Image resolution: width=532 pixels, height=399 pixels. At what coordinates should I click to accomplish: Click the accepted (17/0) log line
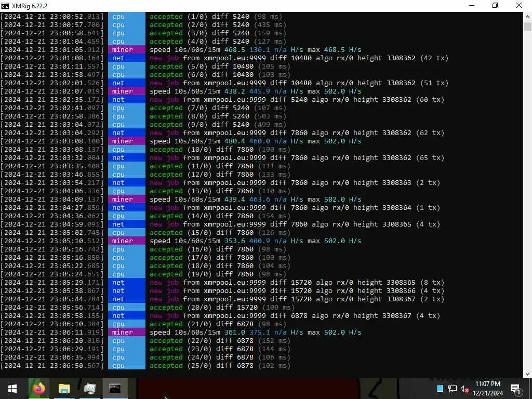point(145,258)
